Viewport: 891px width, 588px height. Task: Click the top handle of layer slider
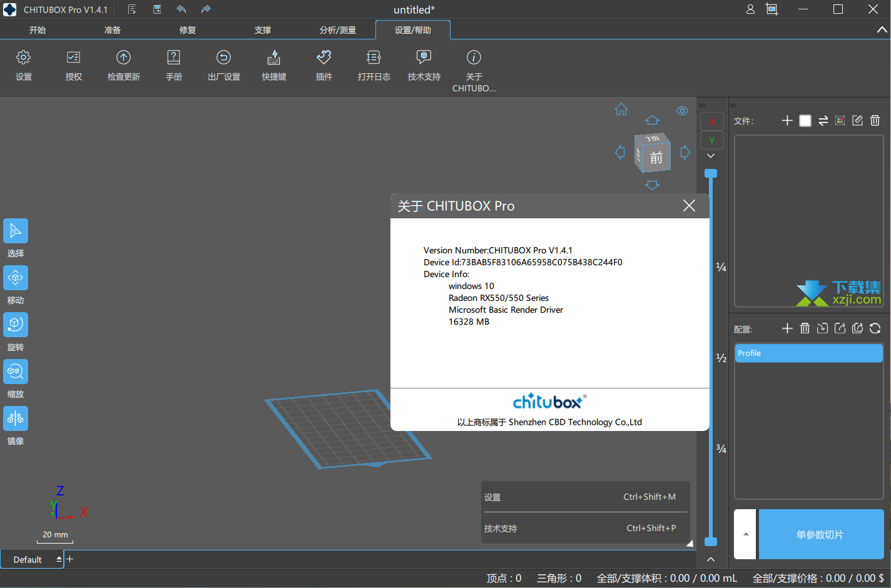pyautogui.click(x=711, y=173)
